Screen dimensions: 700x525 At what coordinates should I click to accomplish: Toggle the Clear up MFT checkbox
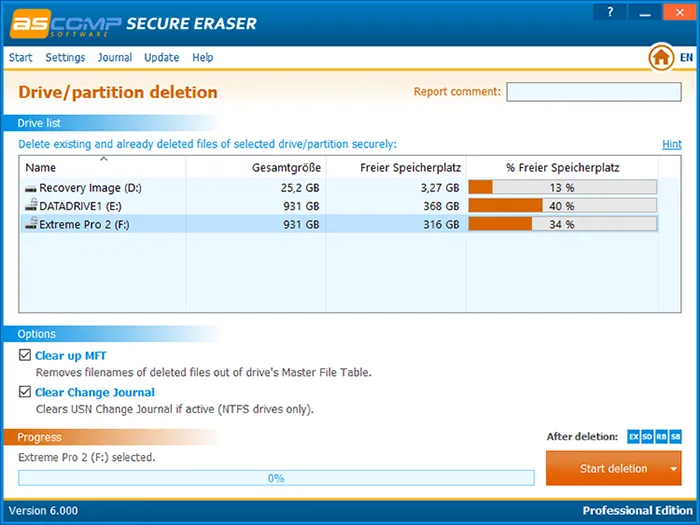(x=26, y=355)
